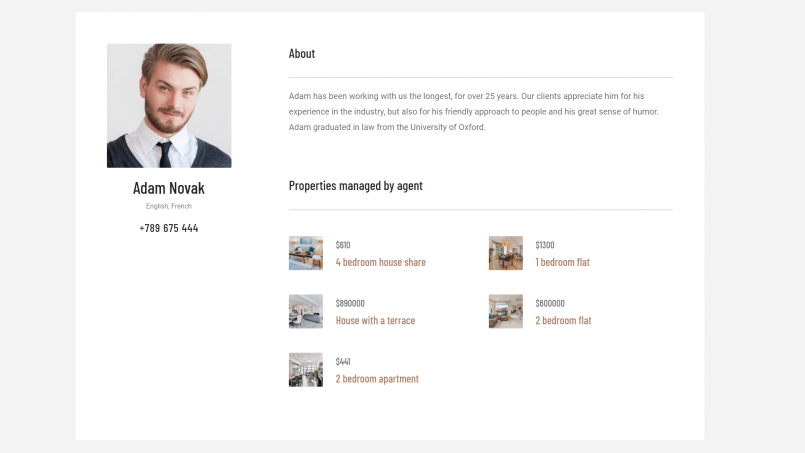The height and width of the screenshot is (453, 805).
Task: Click Adam Novak's profile photo
Action: (x=169, y=105)
